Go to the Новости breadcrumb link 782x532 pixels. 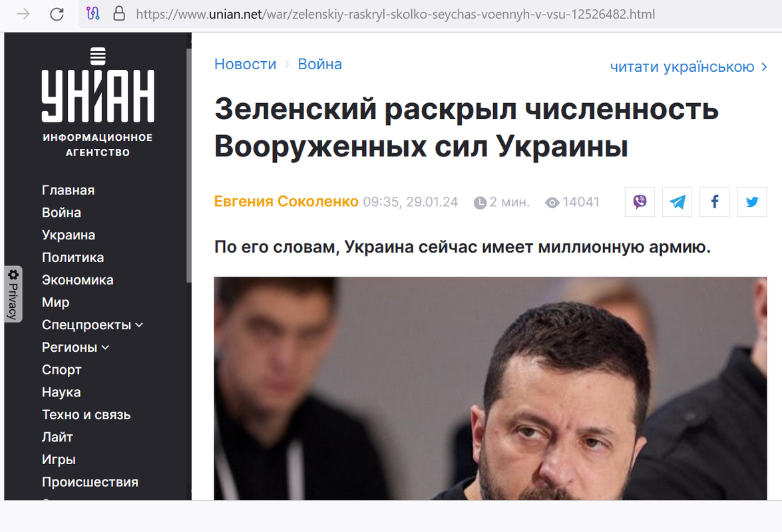click(245, 65)
